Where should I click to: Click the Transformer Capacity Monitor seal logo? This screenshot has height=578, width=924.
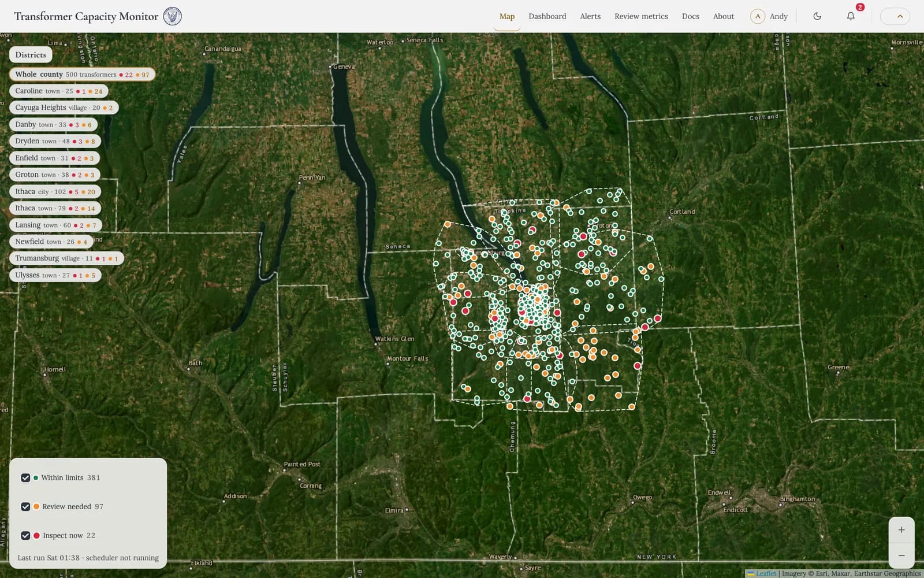point(172,16)
